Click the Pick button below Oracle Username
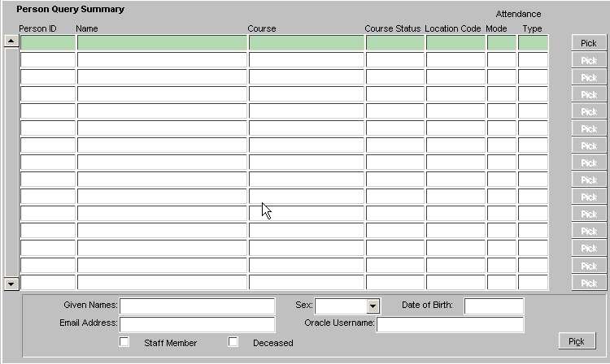 577,341
